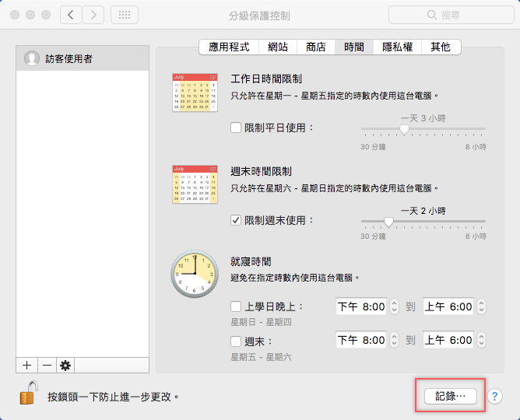Click 按鎖頭一下防止進一步更改 text
This screenshot has width=520, height=420.
click(113, 397)
